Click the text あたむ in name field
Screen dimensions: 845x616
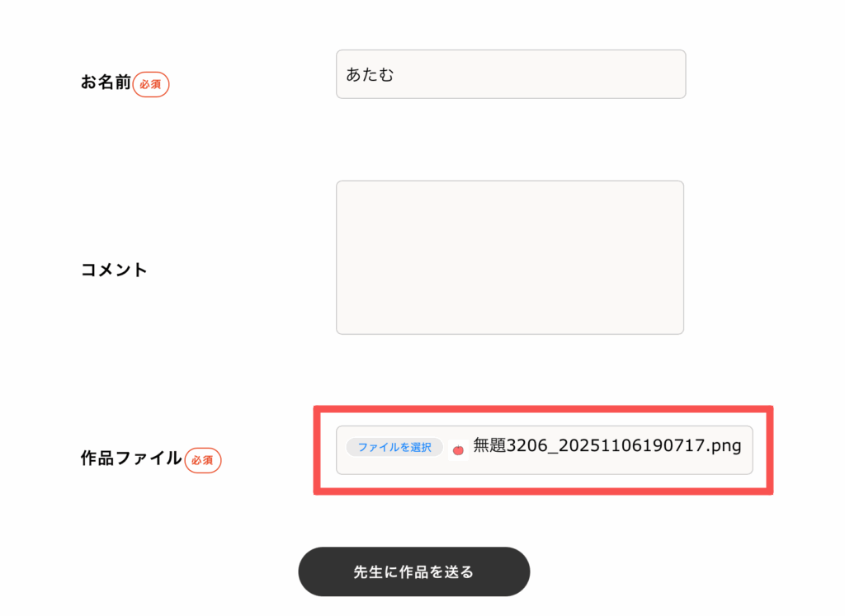click(371, 75)
